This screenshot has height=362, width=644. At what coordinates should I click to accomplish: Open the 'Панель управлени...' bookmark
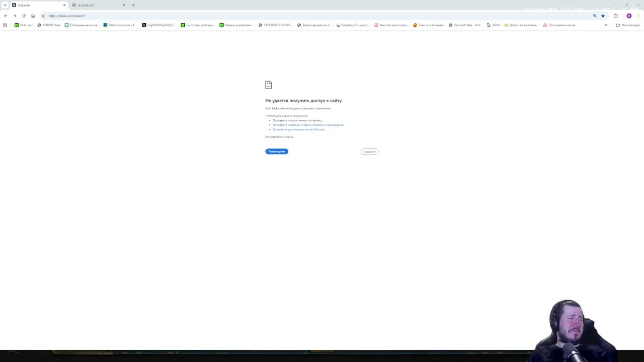click(x=236, y=25)
